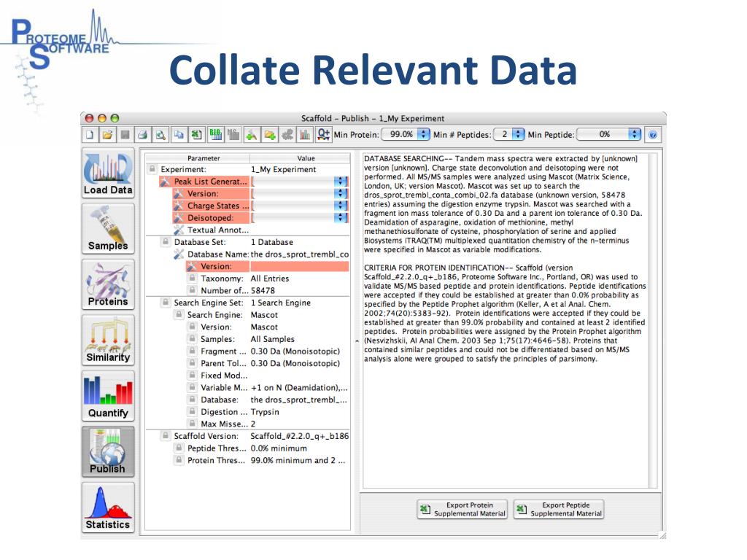Click the empty red database Version value cell
The image size is (747, 560).
coord(300,267)
